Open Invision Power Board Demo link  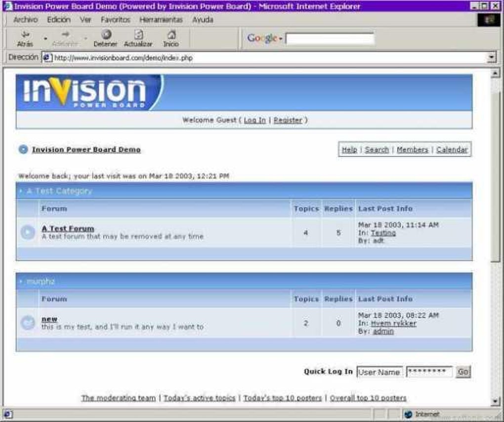point(86,150)
